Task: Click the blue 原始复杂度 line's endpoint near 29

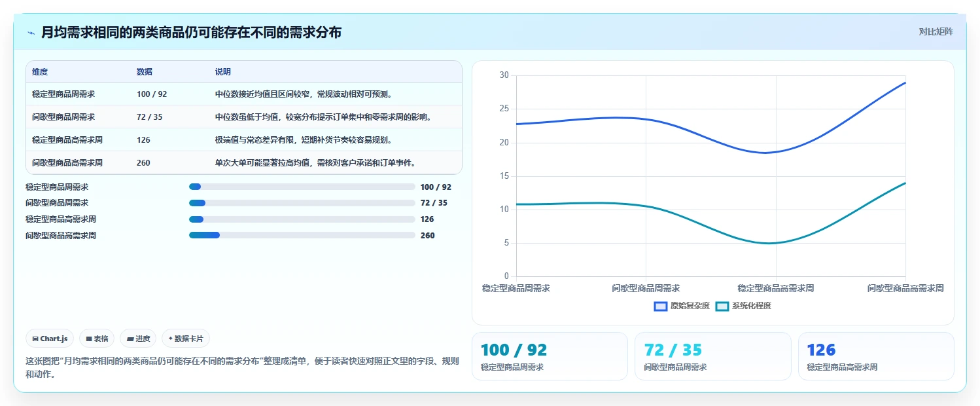Action: pos(905,83)
